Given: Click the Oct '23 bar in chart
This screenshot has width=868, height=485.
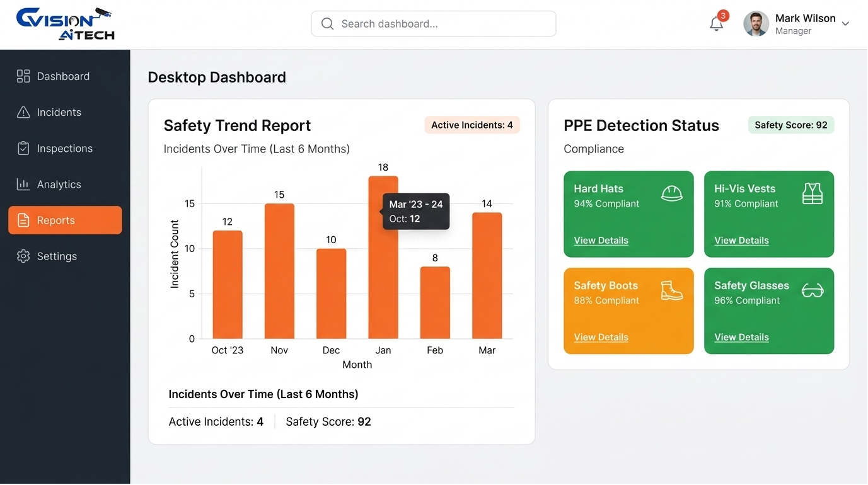Looking at the screenshot, I should (228, 285).
